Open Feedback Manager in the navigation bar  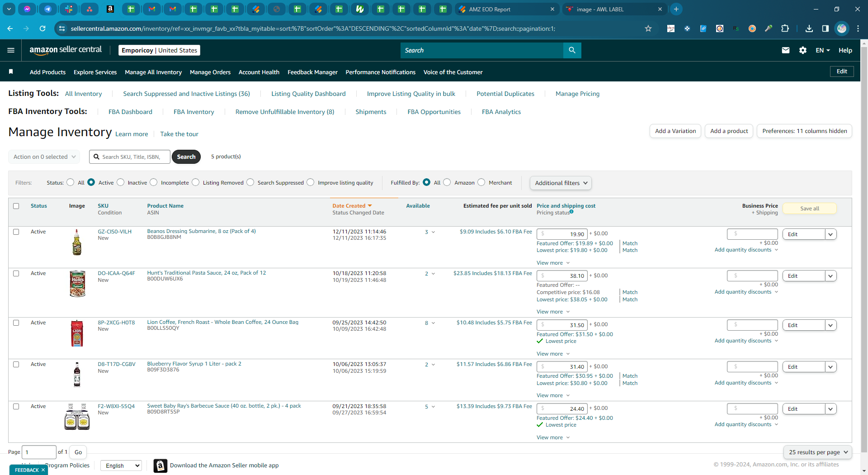pyautogui.click(x=312, y=72)
